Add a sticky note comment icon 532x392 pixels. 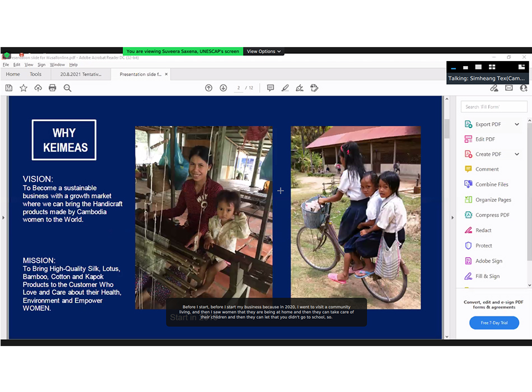tap(270, 88)
